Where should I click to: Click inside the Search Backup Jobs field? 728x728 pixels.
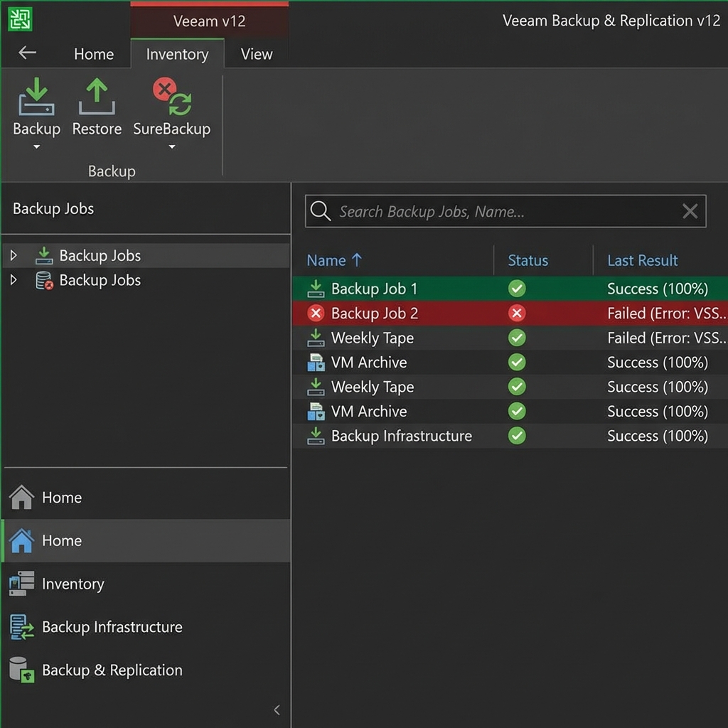(x=498, y=210)
